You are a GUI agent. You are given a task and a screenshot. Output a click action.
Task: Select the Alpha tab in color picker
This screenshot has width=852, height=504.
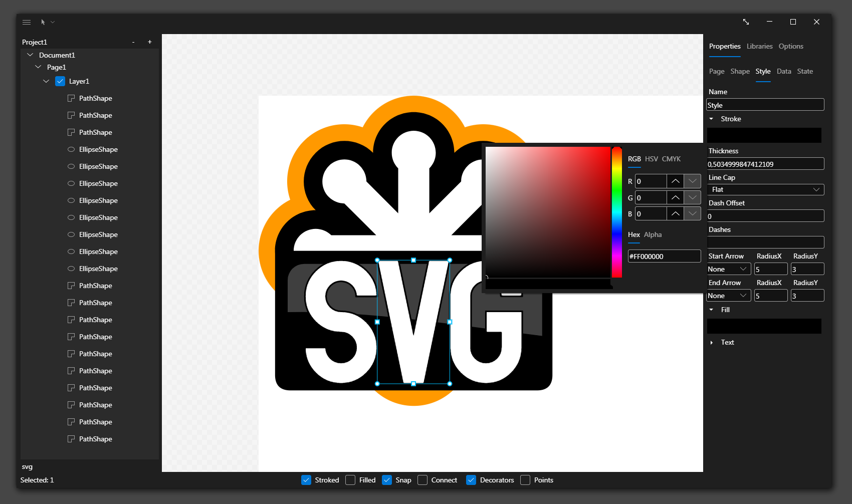click(x=653, y=234)
